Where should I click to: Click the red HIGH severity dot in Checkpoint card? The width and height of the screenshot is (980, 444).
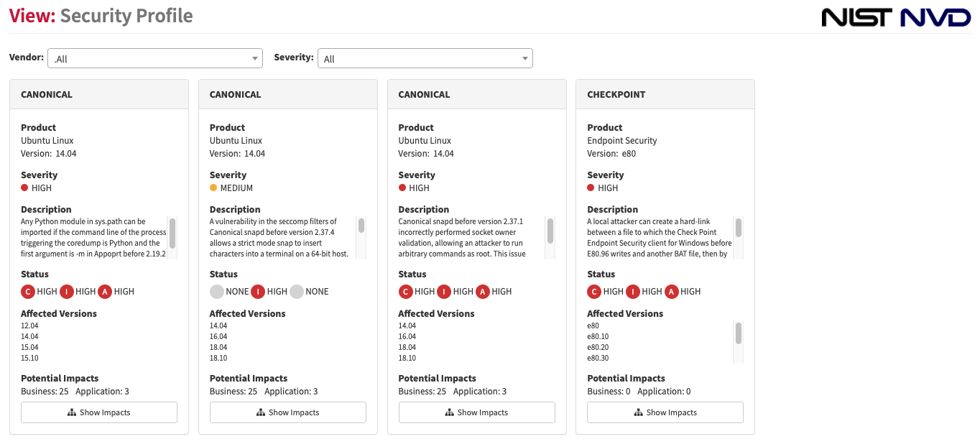[591, 188]
